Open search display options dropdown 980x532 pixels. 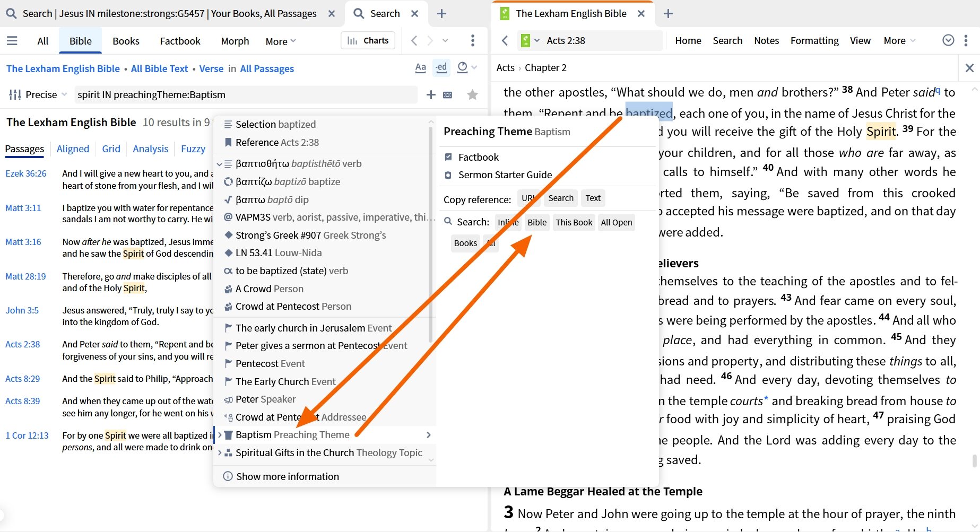pos(467,67)
